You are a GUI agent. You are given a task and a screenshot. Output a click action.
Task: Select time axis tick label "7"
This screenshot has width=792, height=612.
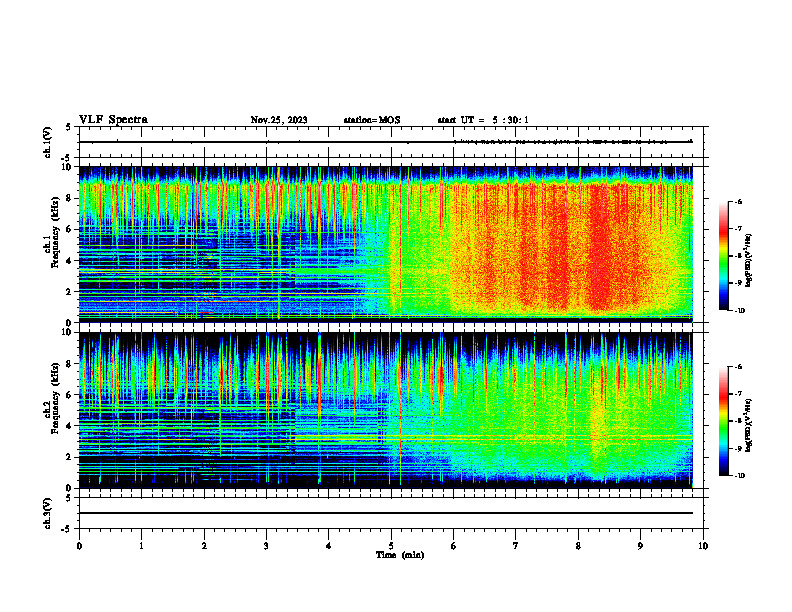tap(516, 546)
